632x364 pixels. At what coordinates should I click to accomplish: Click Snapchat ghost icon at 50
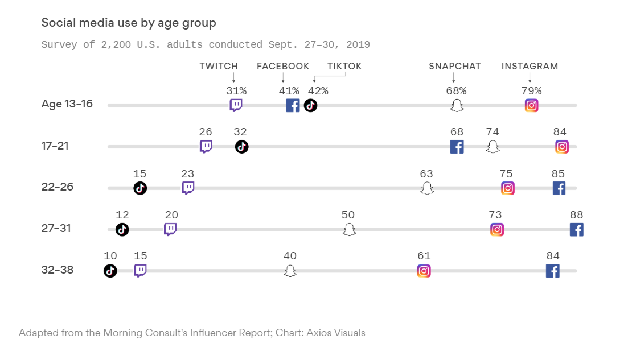350,230
